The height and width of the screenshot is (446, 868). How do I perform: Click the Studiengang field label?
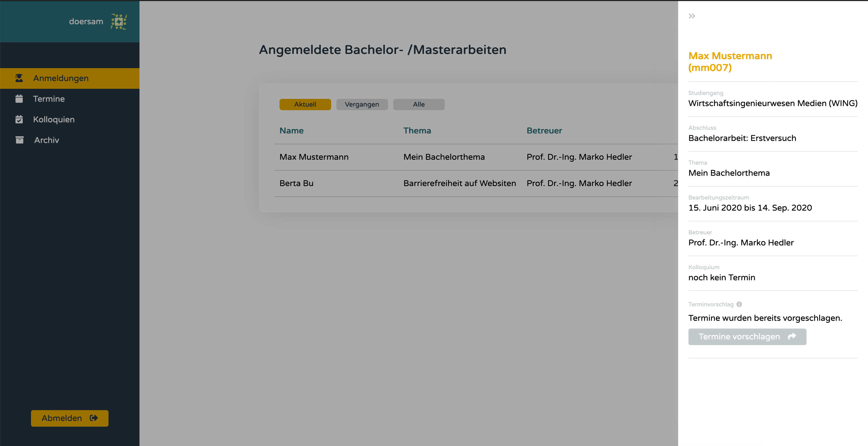[706, 93]
